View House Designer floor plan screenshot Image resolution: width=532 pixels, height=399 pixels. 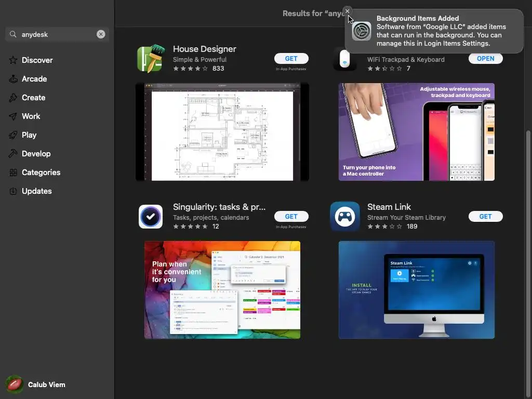pyautogui.click(x=222, y=131)
